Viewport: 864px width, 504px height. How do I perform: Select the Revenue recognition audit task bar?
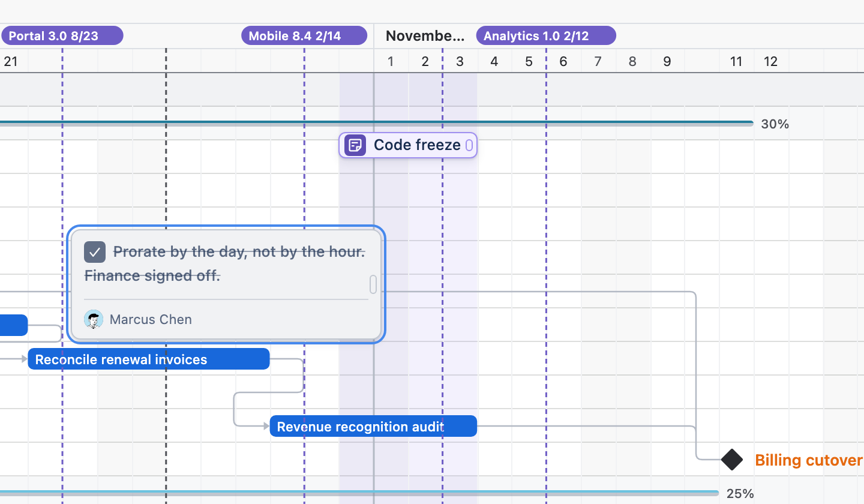click(x=373, y=427)
